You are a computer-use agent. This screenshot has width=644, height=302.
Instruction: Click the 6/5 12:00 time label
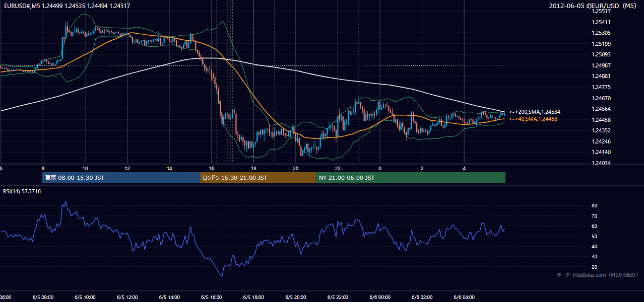click(x=127, y=297)
